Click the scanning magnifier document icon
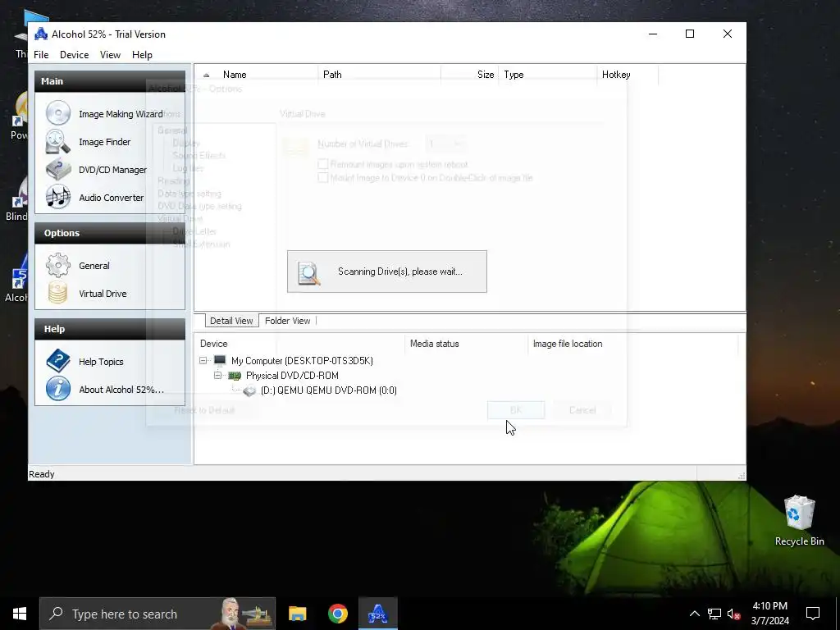Screen dimensions: 840x630 click(309, 272)
